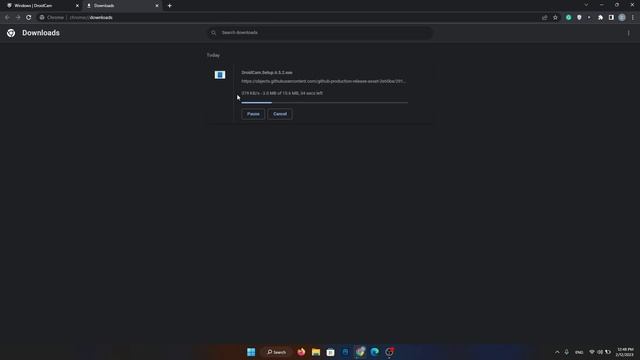
Task: Click the Downloads page heading
Action: point(41,33)
